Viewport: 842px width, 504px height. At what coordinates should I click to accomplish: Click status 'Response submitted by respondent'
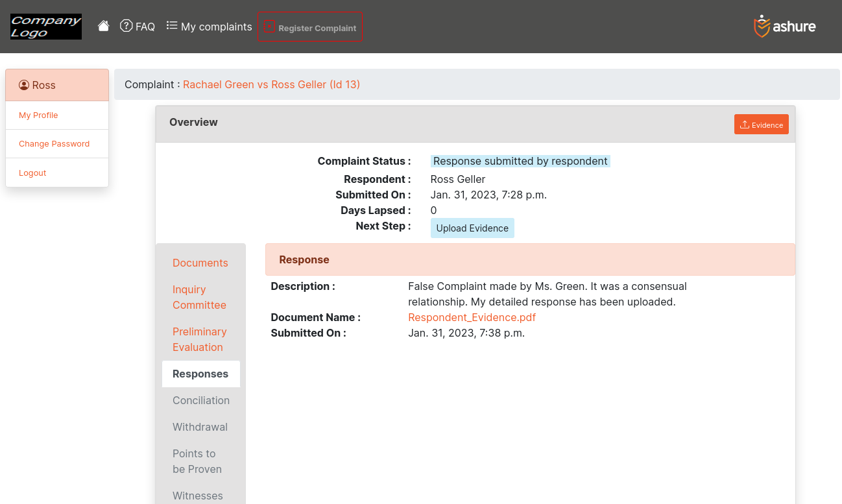point(520,161)
